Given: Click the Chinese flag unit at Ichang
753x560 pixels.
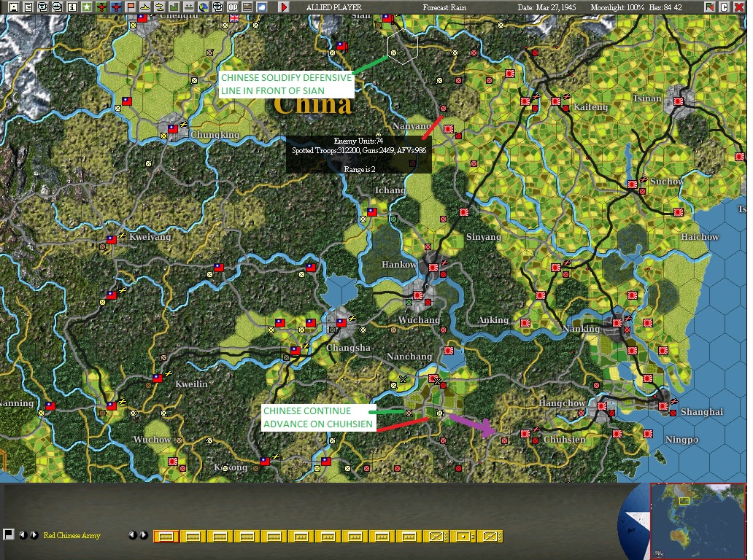Looking at the screenshot, I should tap(372, 211).
